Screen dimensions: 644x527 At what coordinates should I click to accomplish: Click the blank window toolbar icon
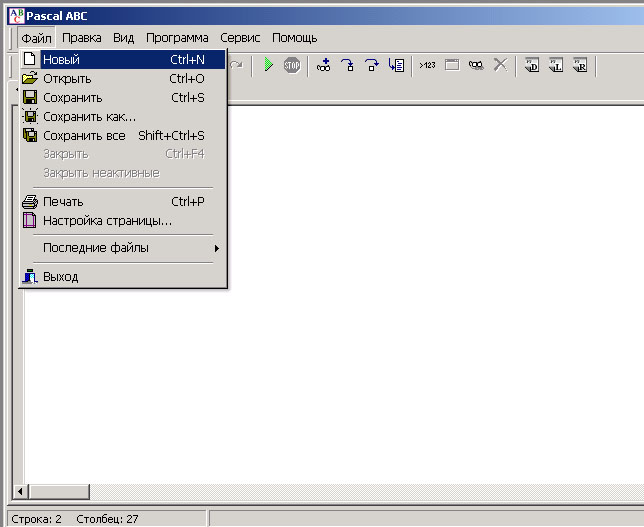tap(452, 65)
